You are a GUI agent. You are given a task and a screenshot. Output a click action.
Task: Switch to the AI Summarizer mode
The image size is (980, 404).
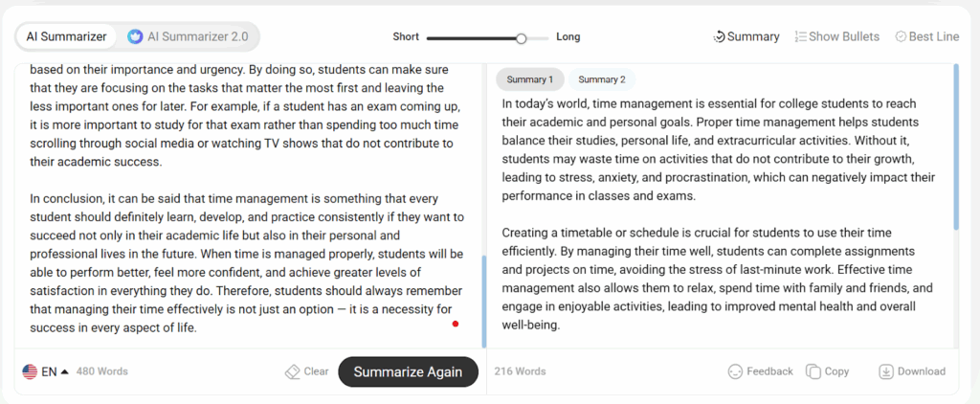(x=65, y=37)
